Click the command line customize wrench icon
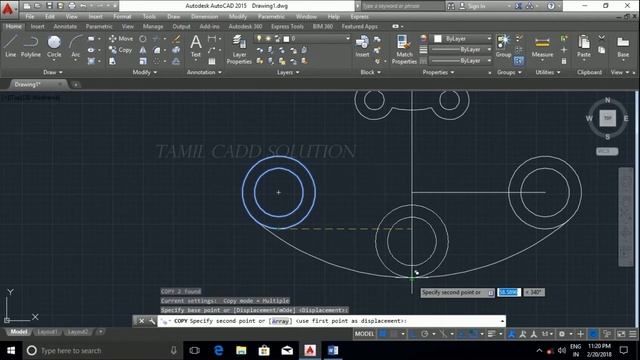 [151, 321]
